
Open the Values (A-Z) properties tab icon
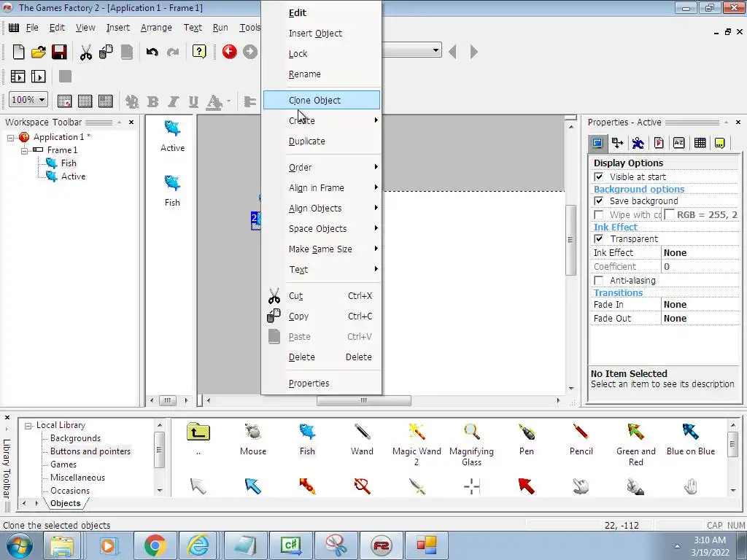(679, 143)
